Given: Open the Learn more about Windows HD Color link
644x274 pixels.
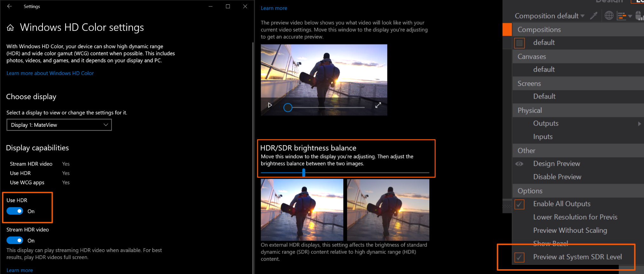Looking at the screenshot, I should click(50, 73).
